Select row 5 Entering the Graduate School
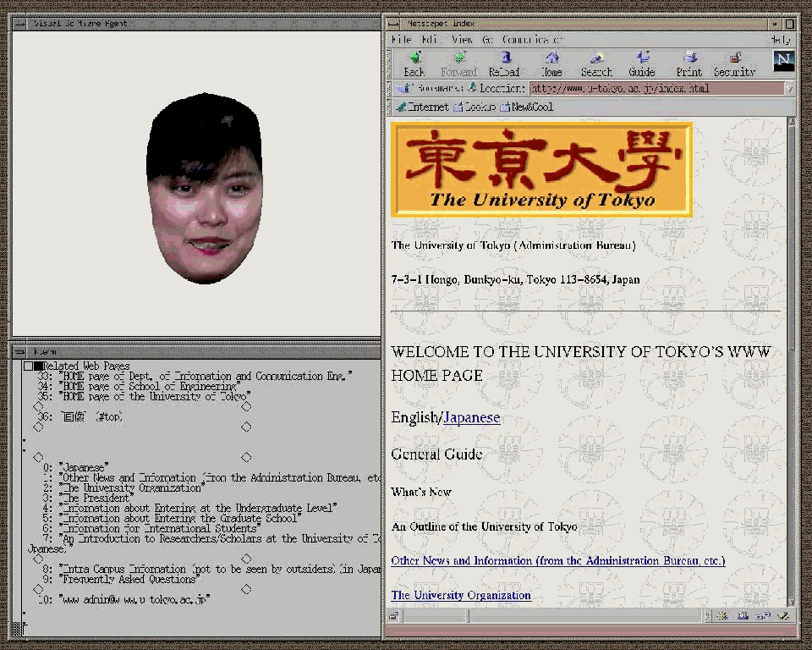The height and width of the screenshot is (650, 812). (x=172, y=518)
